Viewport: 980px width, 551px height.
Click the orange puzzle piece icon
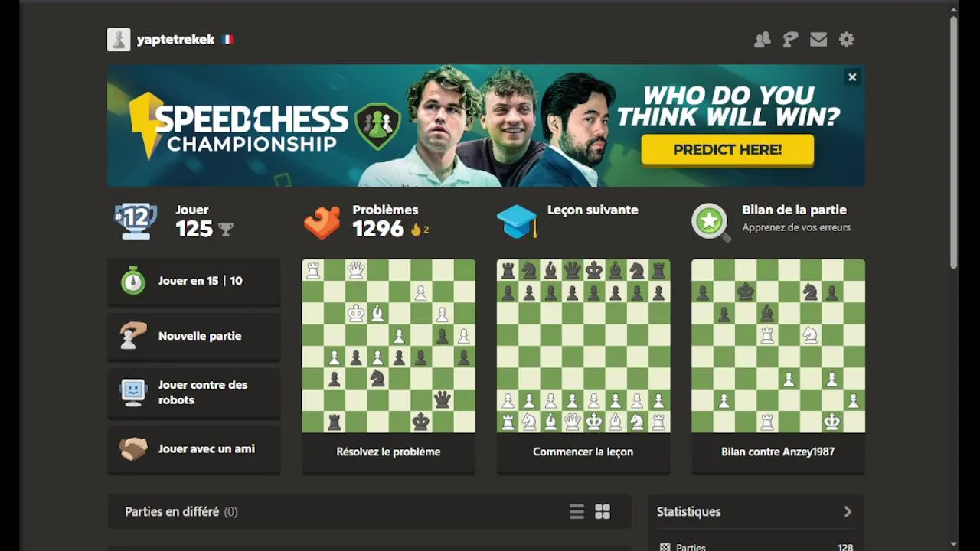pos(322,222)
